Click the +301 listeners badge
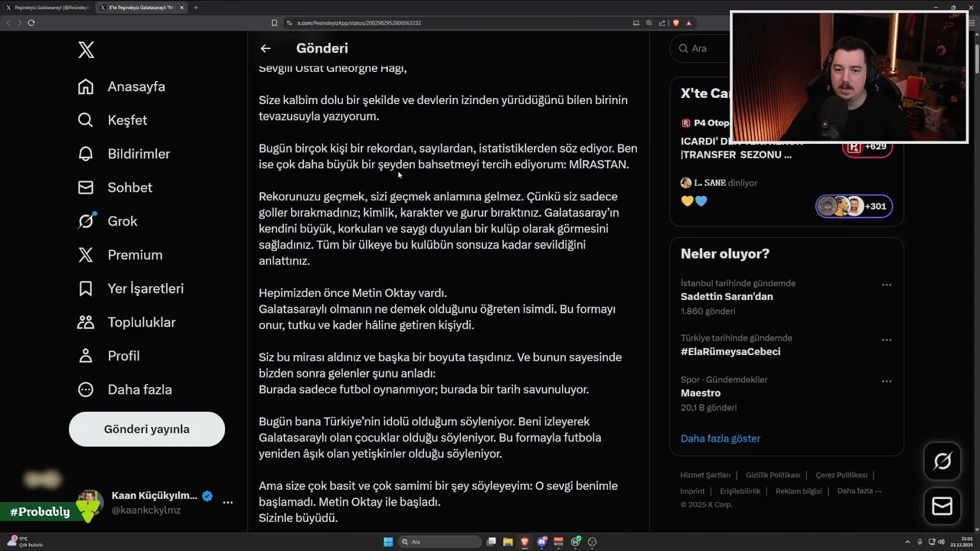The height and width of the screenshot is (551, 980). click(854, 206)
